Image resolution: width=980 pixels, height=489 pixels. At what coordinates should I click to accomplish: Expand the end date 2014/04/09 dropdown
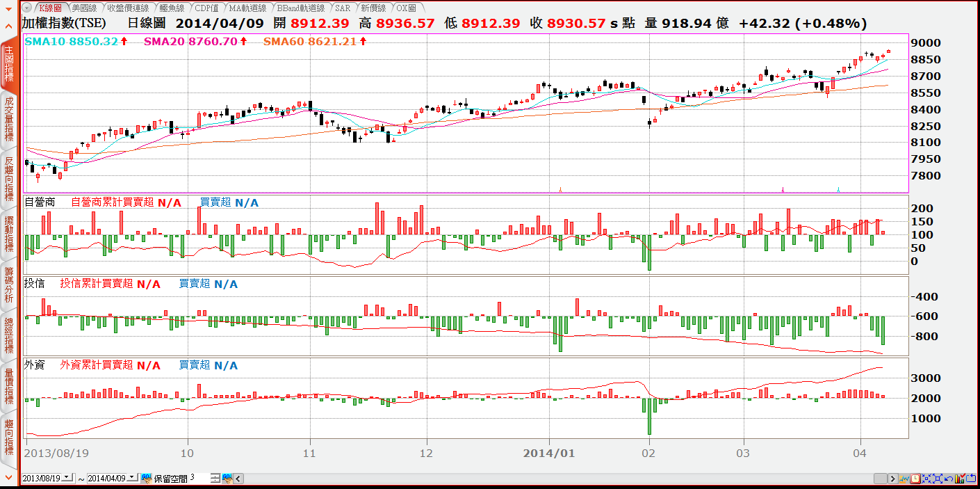(x=132, y=478)
